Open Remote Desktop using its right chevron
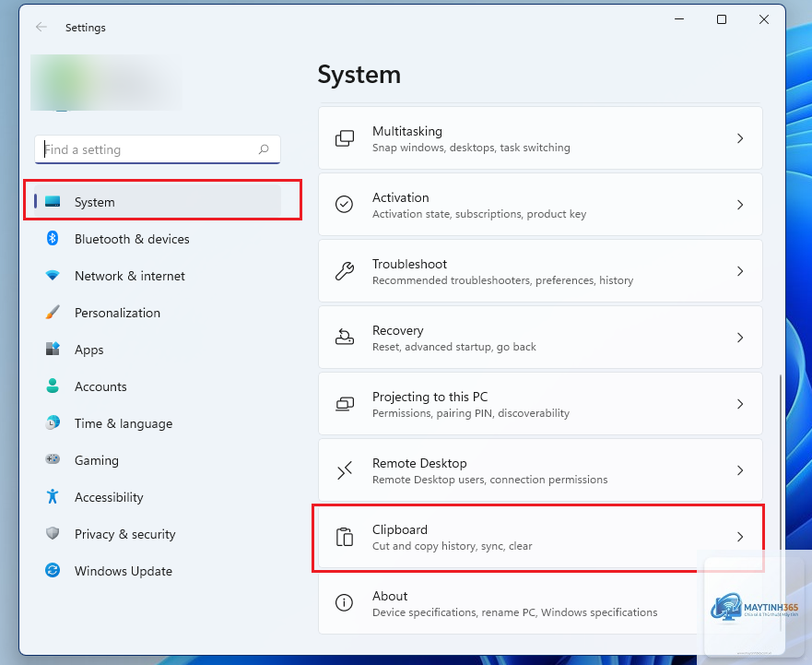812x665 pixels. click(740, 470)
